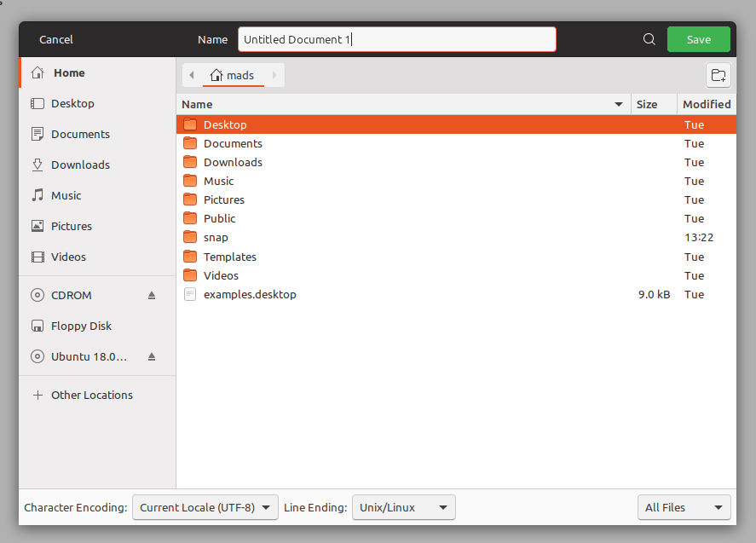756x543 pixels.
Task: Open the Character Encoding dropdown
Action: (x=205, y=507)
